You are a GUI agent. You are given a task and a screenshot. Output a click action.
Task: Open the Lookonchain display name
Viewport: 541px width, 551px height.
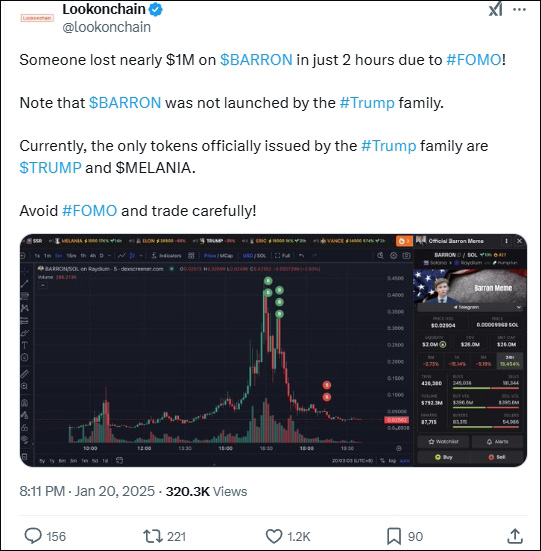tap(104, 9)
